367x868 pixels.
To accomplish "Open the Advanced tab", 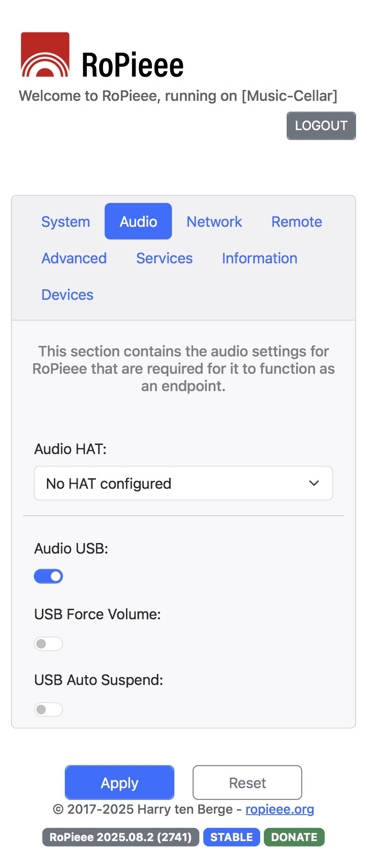I will (x=74, y=258).
